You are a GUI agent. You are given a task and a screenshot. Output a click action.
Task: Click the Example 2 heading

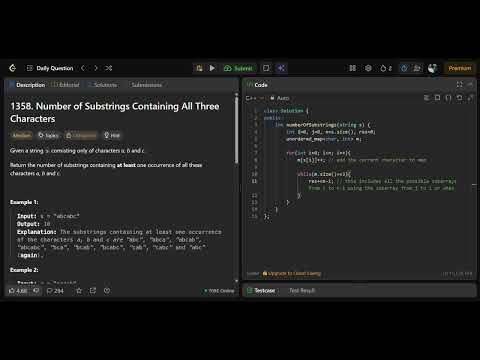24,270
